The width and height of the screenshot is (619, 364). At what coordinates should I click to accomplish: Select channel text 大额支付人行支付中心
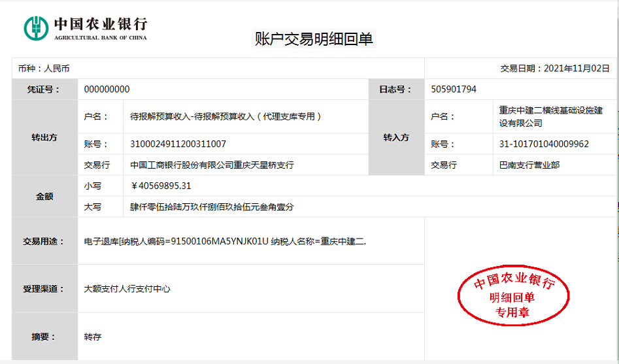point(127,289)
